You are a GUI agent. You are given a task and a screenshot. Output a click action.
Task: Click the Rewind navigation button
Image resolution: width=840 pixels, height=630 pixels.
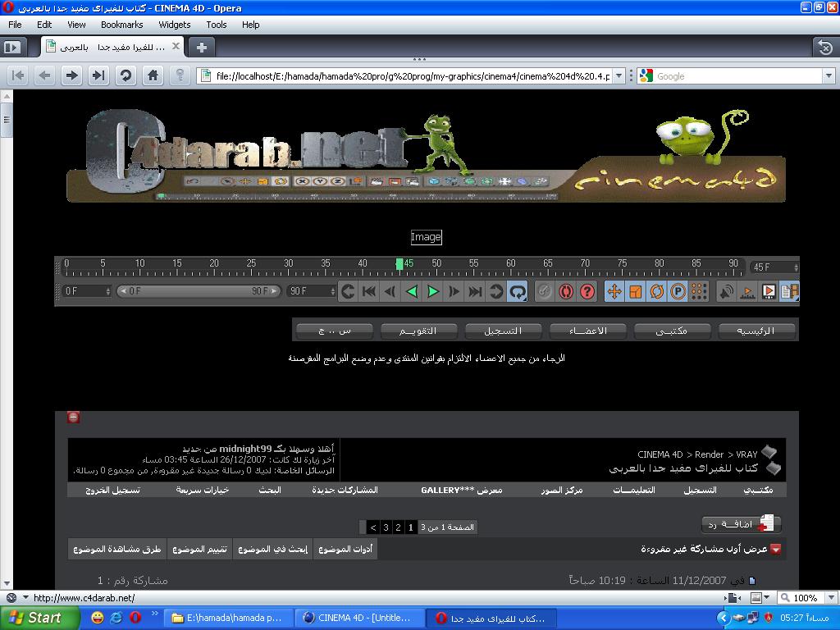point(18,75)
